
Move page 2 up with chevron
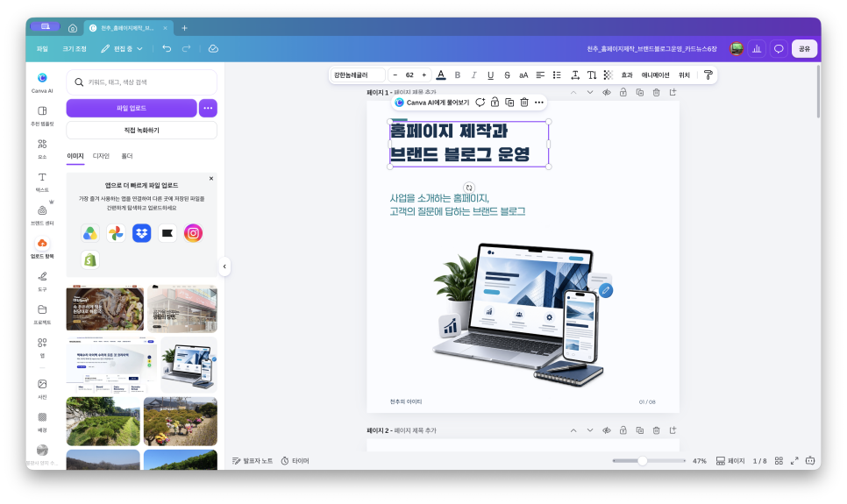573,430
